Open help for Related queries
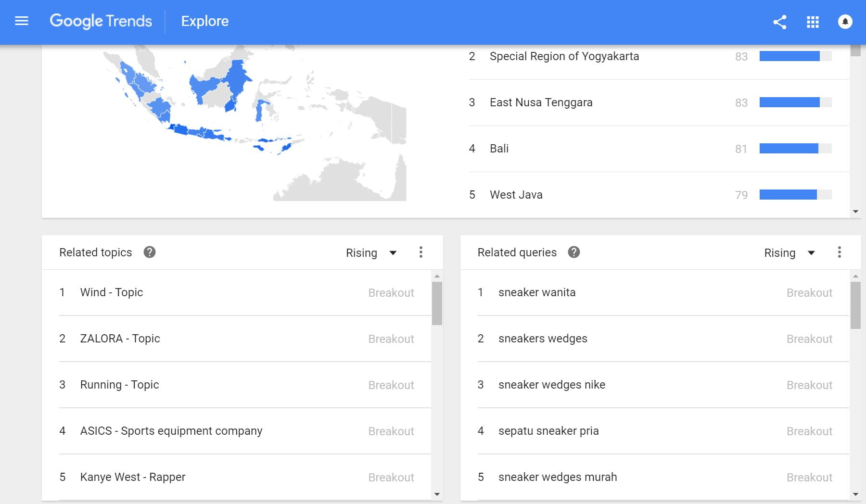866x504 pixels. click(x=573, y=252)
